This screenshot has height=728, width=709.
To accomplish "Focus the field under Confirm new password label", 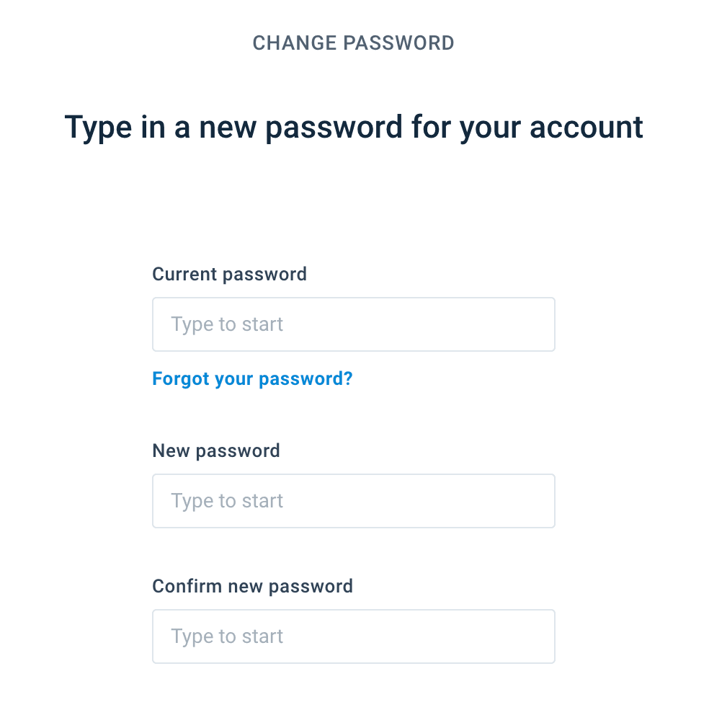I will pos(353,636).
